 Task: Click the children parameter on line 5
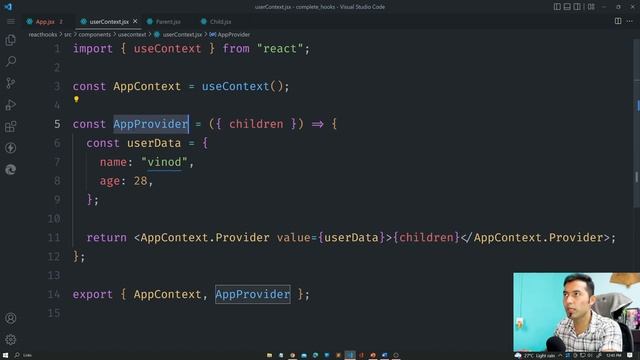coord(256,124)
